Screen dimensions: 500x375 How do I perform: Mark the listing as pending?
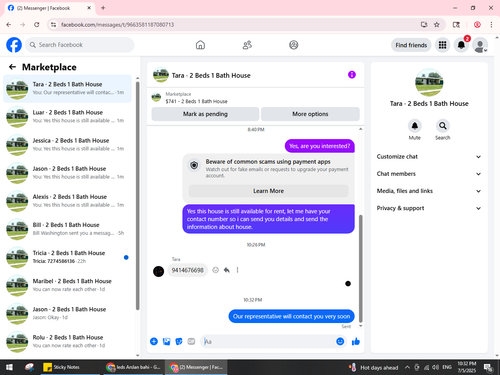[205, 114]
